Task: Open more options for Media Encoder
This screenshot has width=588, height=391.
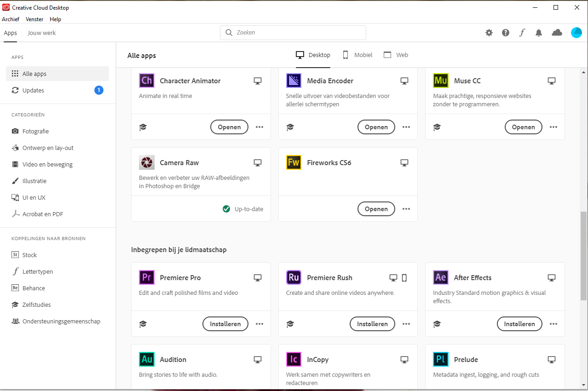Action: (x=406, y=127)
